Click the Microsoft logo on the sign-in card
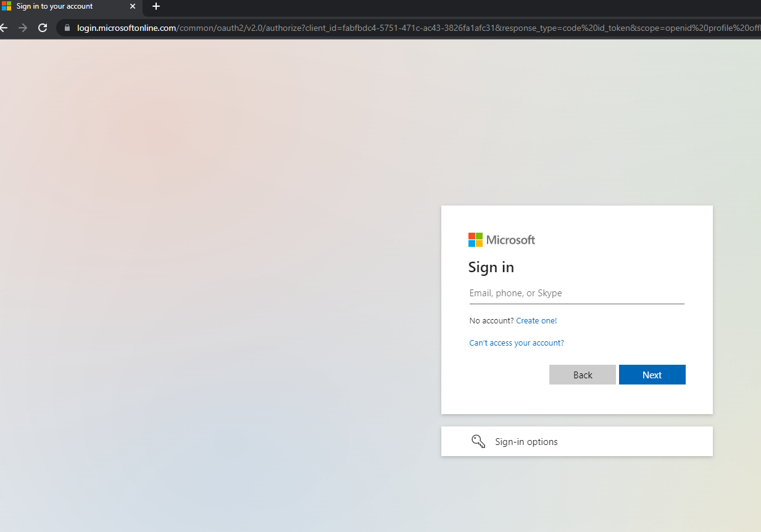 pyautogui.click(x=501, y=239)
